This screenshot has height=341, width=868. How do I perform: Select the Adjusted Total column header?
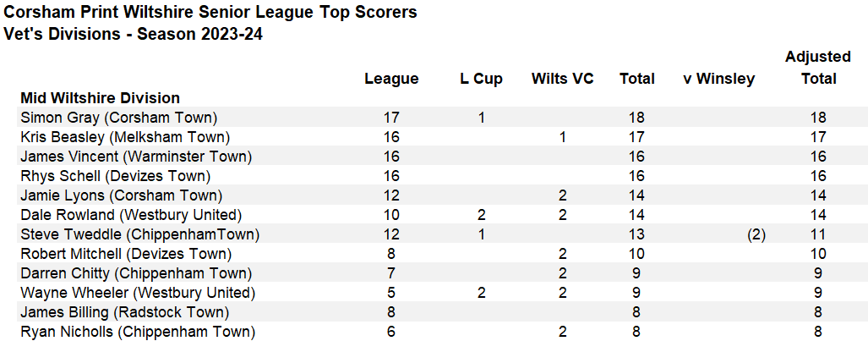tap(817, 68)
